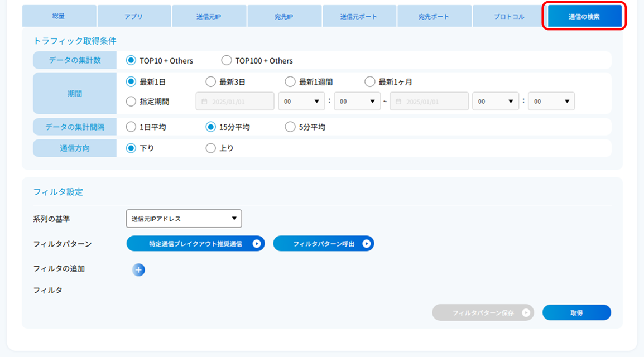Switch to the 総量 tab

(x=59, y=16)
